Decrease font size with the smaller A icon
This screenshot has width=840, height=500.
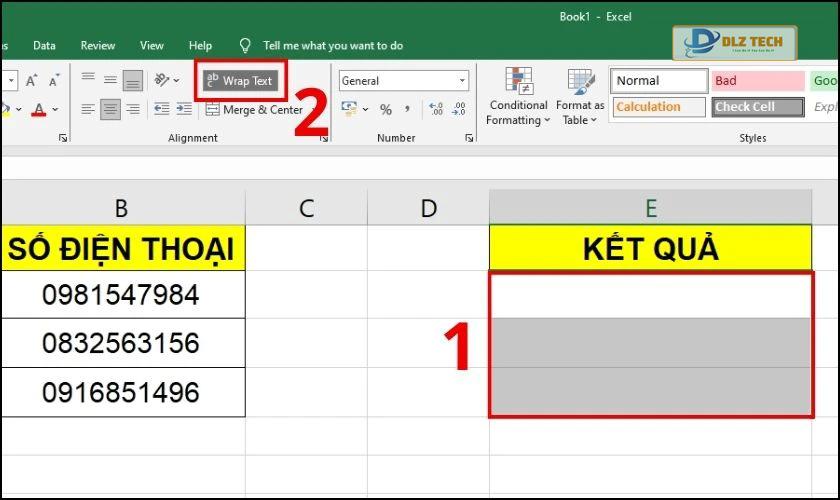coord(54,81)
